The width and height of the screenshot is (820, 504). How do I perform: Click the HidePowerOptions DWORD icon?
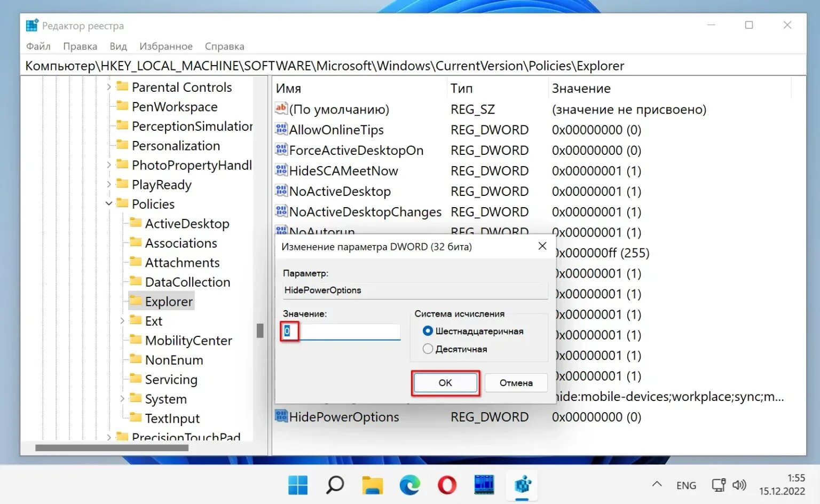(x=281, y=416)
